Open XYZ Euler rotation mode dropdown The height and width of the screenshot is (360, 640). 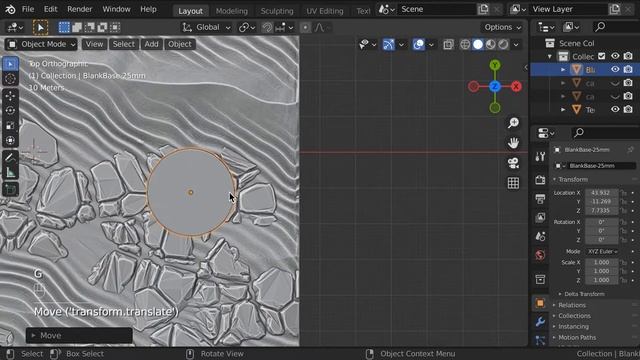pyautogui.click(x=602, y=251)
